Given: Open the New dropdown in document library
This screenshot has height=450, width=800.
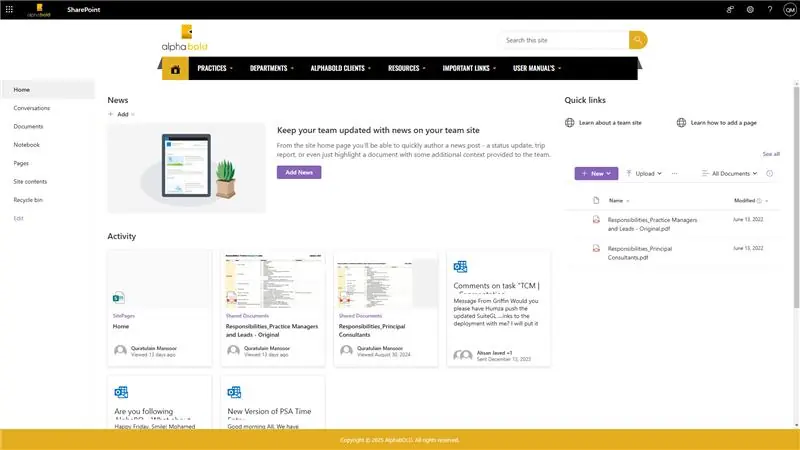Looking at the screenshot, I should (x=596, y=173).
